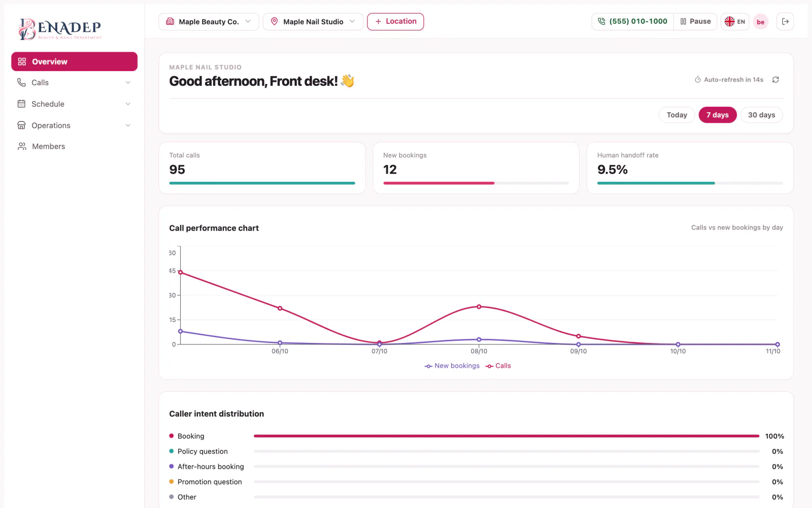The width and height of the screenshot is (812, 508).
Task: Click the Booking intent progress bar
Action: (x=506, y=436)
